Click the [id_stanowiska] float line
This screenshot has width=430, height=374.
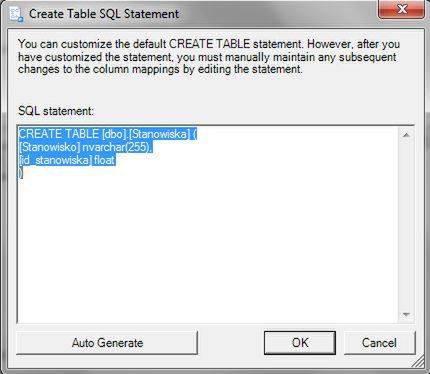click(x=67, y=160)
